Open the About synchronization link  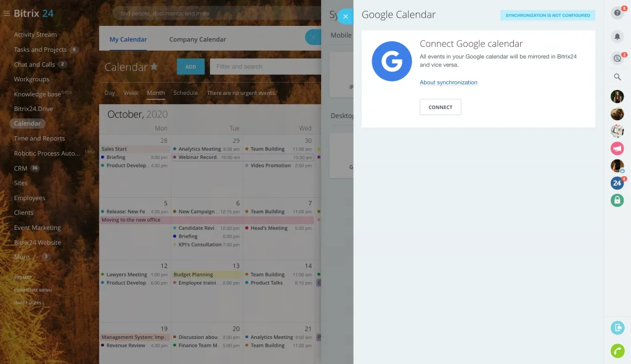coord(448,83)
